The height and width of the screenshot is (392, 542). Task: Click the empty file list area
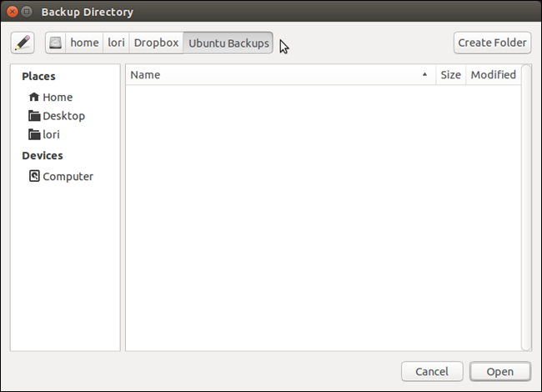(x=321, y=217)
